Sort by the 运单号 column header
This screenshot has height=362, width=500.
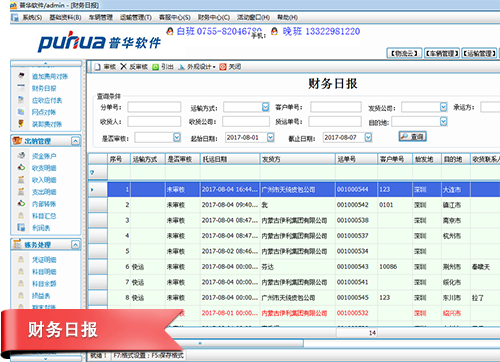point(356,159)
